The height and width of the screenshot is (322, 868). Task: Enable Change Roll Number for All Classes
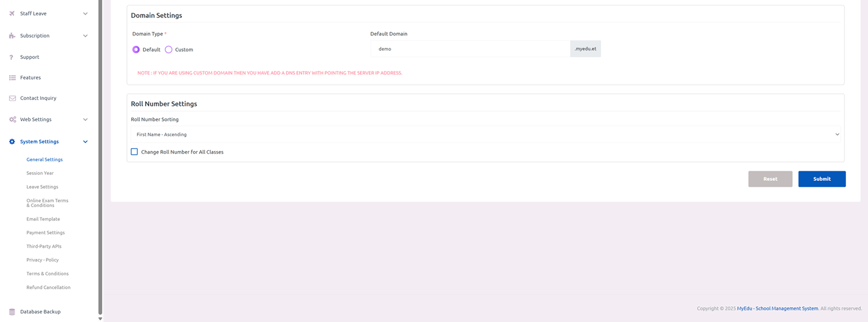pyautogui.click(x=135, y=152)
